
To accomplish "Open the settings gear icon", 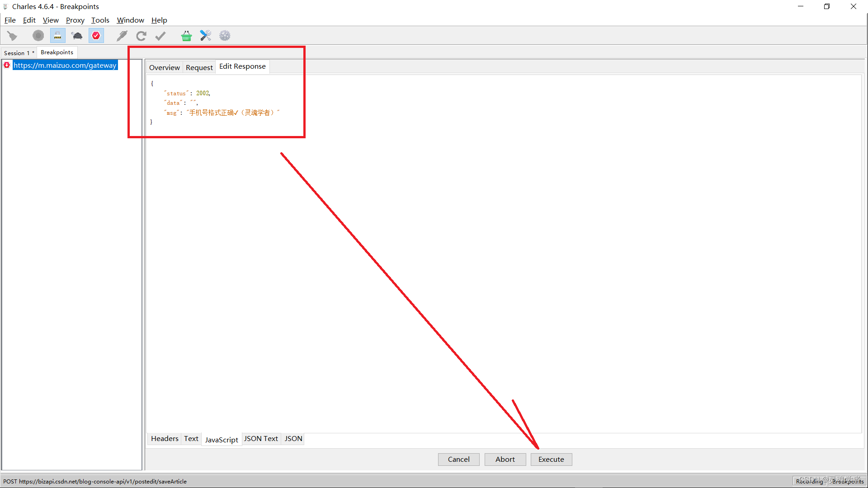I will tap(225, 36).
